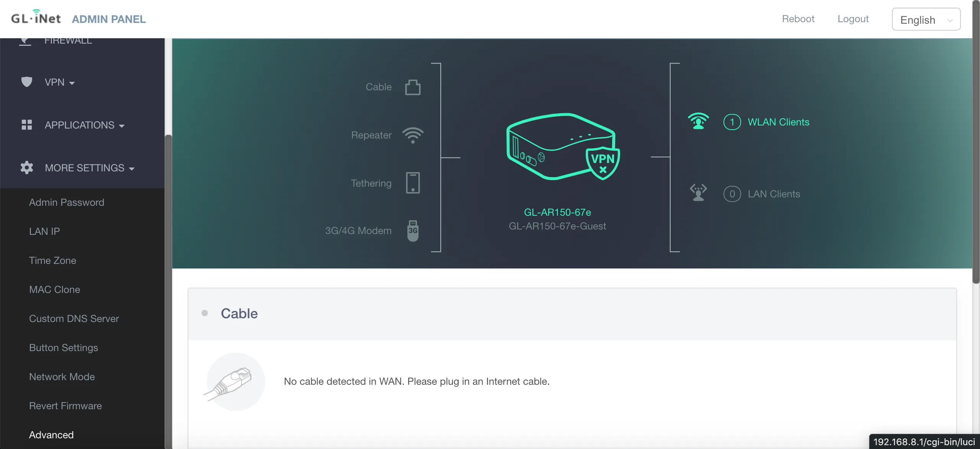This screenshot has width=980, height=449.
Task: Click the WLAN client count circle
Action: pos(732,122)
